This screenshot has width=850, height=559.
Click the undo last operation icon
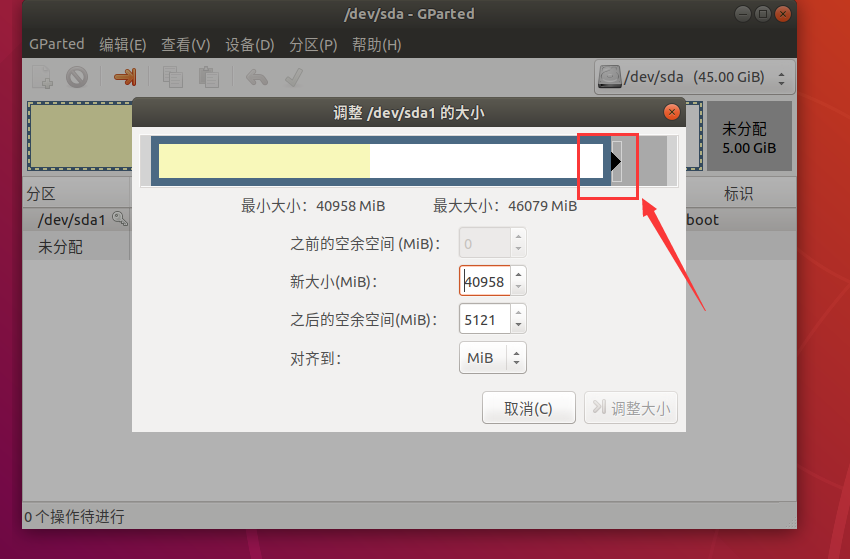click(x=256, y=77)
